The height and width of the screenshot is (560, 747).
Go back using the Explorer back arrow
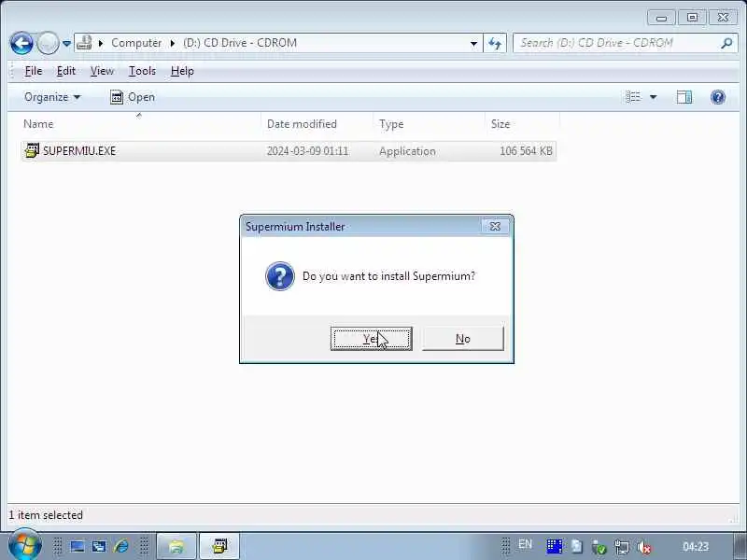21,43
